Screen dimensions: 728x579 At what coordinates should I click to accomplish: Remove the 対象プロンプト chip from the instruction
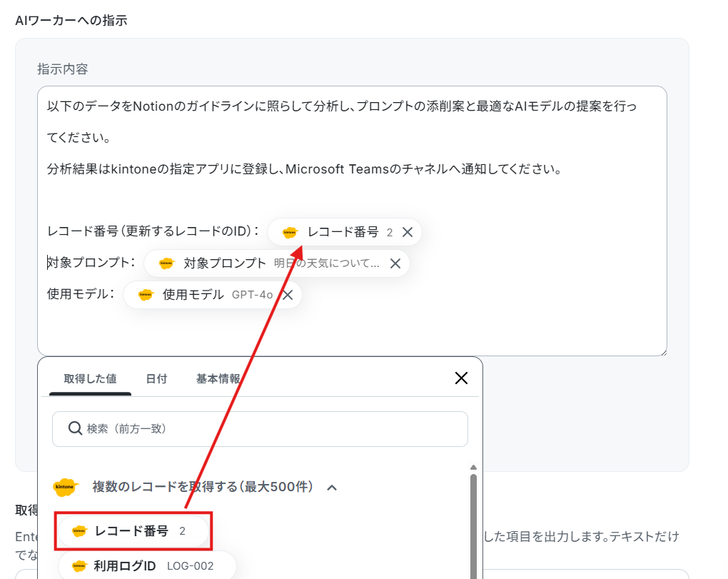pyautogui.click(x=395, y=263)
